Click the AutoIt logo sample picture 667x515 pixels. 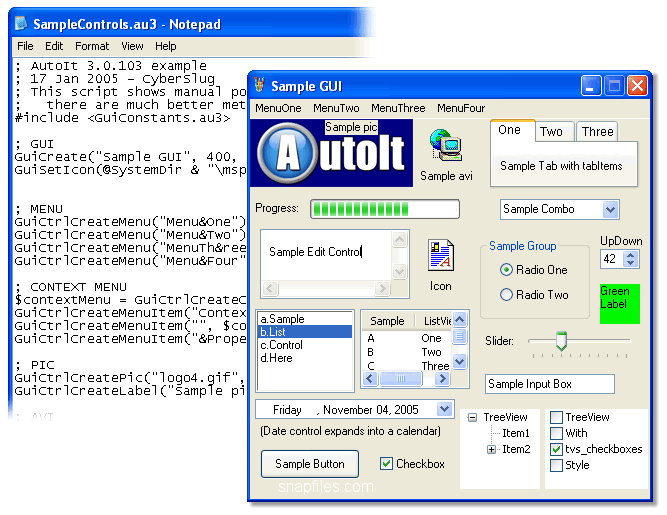click(x=331, y=153)
